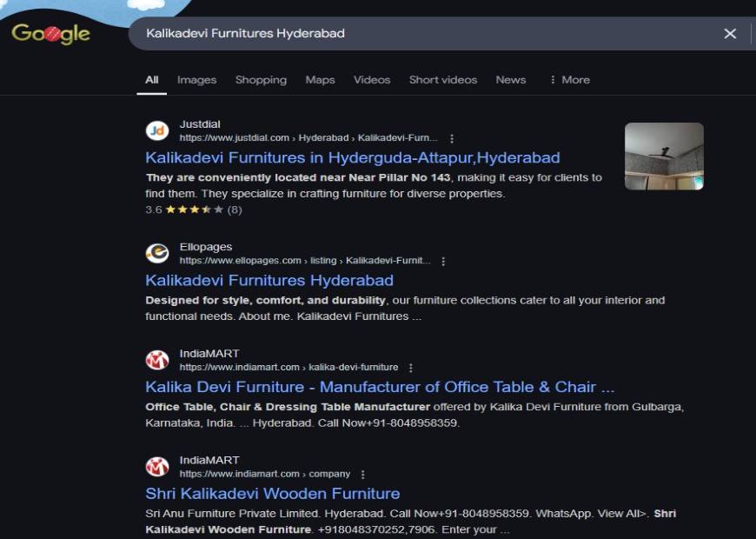
Task: Open the three-dot menu for the Justdial result
Action: click(x=452, y=138)
